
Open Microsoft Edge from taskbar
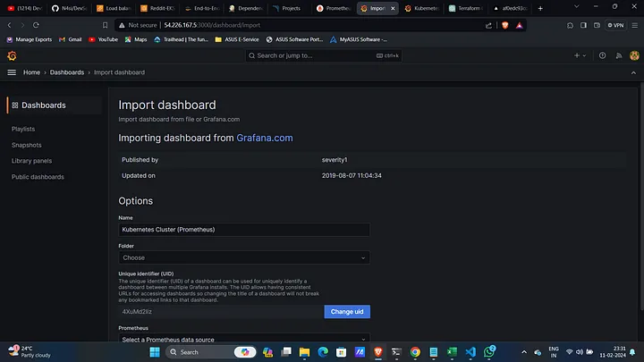tap(323, 352)
